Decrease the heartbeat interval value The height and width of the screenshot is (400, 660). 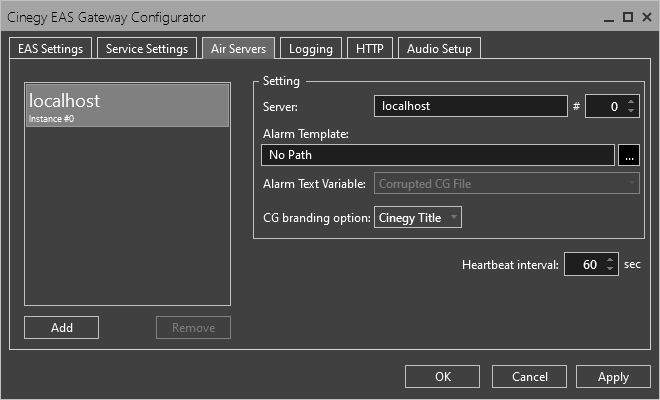pyautogui.click(x=610, y=270)
